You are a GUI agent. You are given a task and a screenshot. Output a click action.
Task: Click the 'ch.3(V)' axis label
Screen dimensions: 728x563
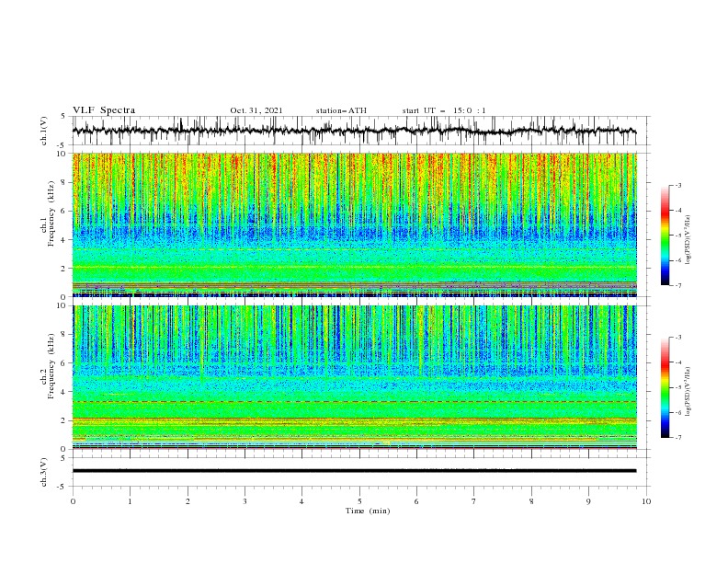[44, 472]
